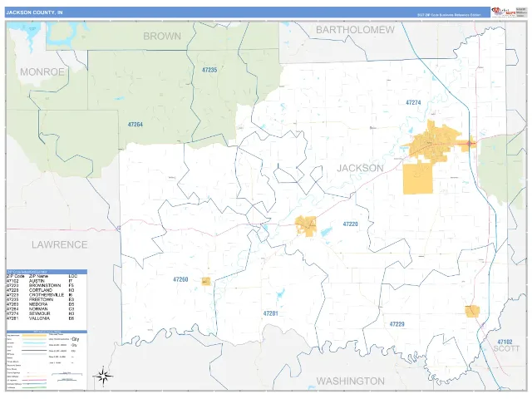Click the 'ZIP Code Business Reference Edition' subtitle
The width and height of the screenshot is (532, 399).
coord(449,15)
